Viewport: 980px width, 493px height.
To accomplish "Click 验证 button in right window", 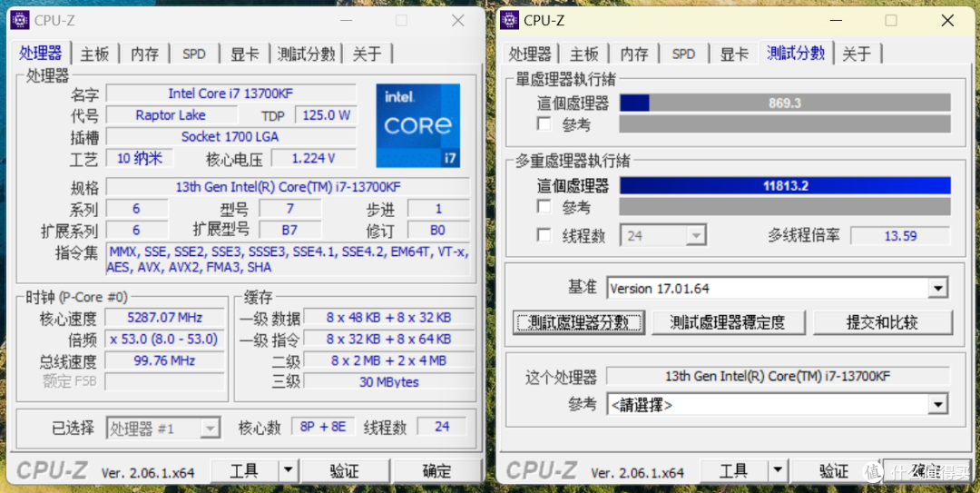I will [834, 470].
